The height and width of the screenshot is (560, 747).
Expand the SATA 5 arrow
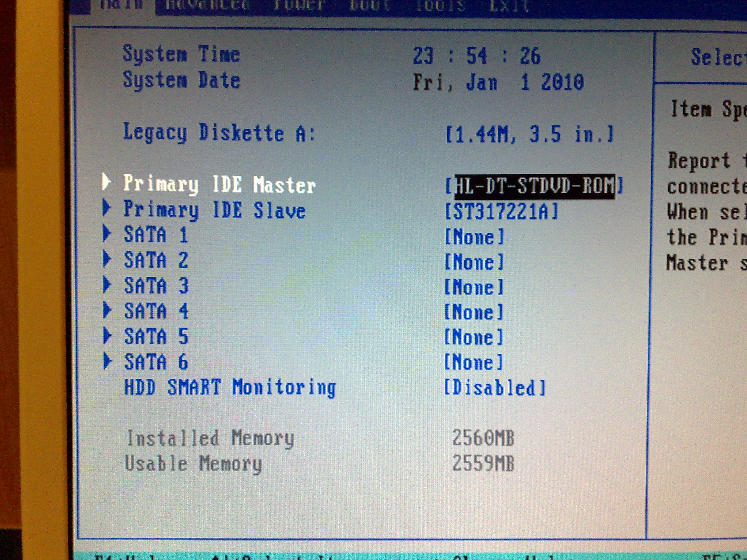click(107, 336)
